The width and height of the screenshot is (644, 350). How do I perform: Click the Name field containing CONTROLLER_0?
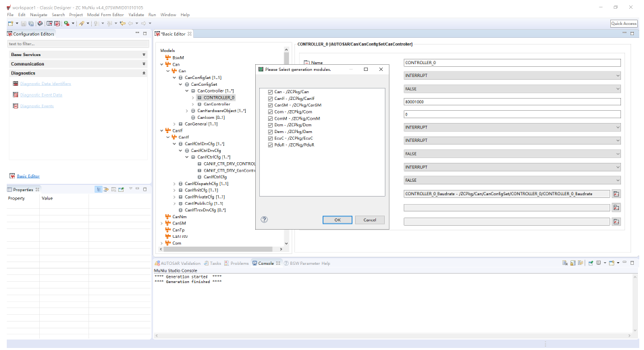click(512, 63)
